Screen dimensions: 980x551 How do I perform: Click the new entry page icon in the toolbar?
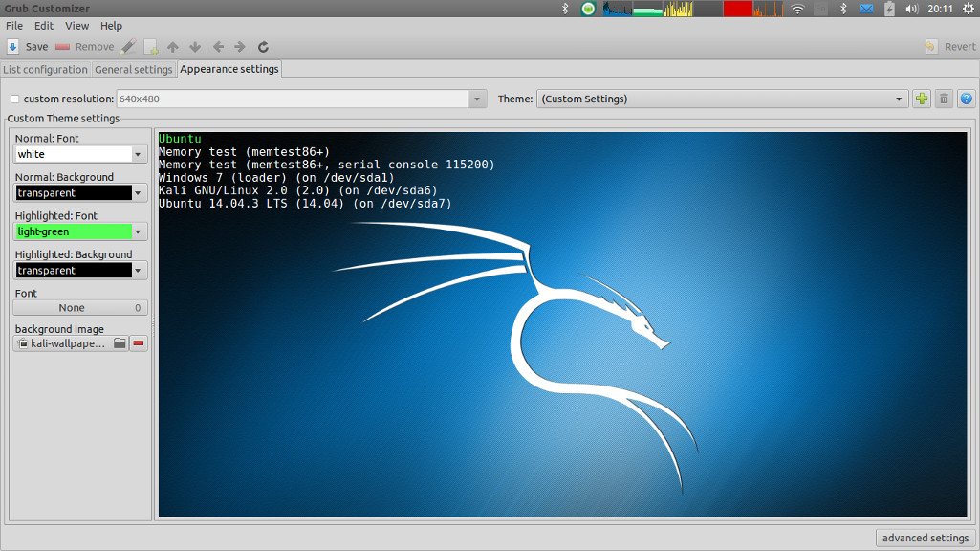pos(151,47)
